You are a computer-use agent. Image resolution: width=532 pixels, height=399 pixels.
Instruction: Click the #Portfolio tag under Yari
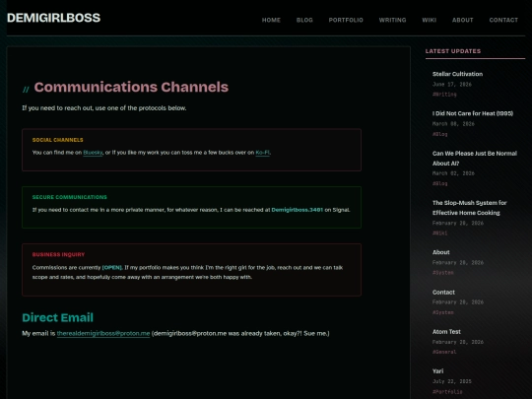point(447,391)
